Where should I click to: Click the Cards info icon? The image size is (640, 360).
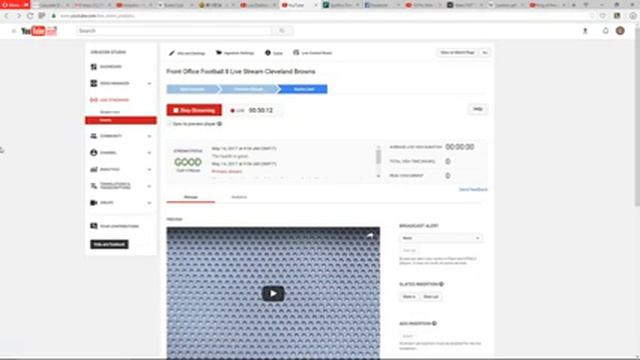pos(268,53)
